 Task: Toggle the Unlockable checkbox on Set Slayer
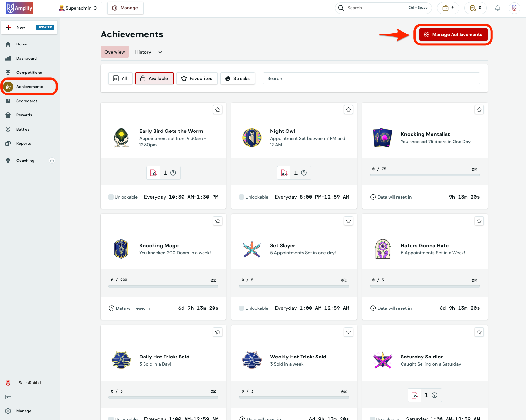242,308
